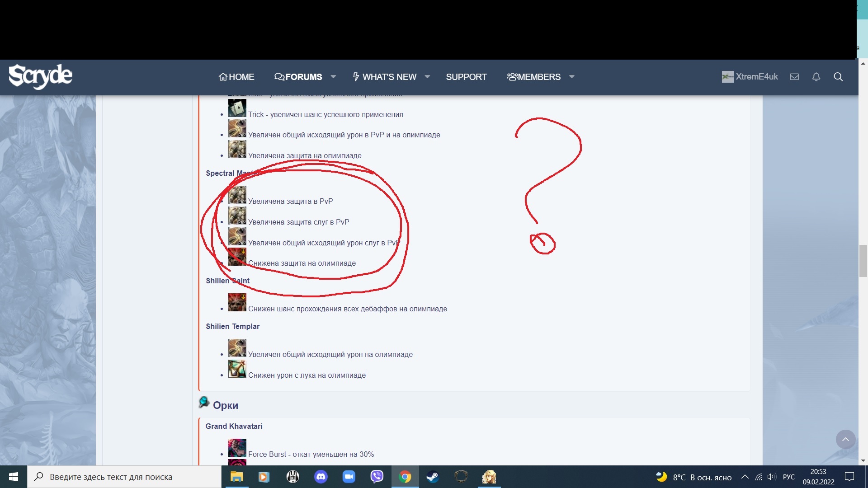
Task: Open the Support menu item
Action: [466, 77]
